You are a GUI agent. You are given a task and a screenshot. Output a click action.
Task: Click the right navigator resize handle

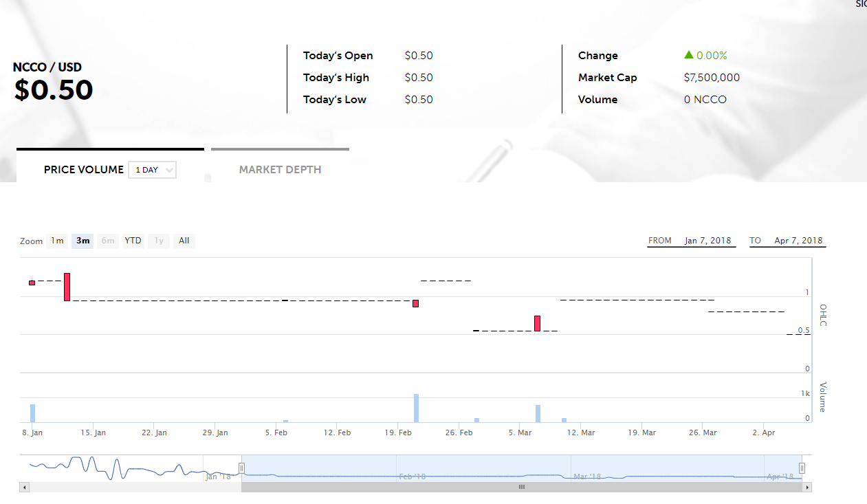[801, 468]
